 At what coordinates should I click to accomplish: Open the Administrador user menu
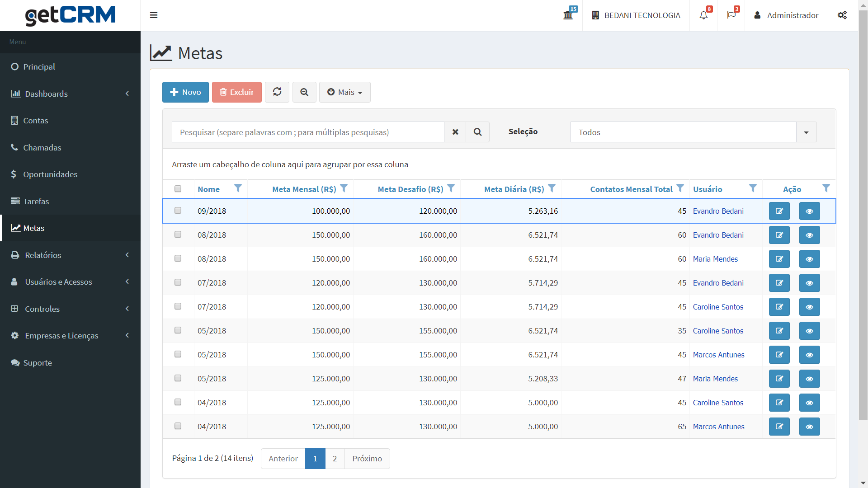click(786, 15)
